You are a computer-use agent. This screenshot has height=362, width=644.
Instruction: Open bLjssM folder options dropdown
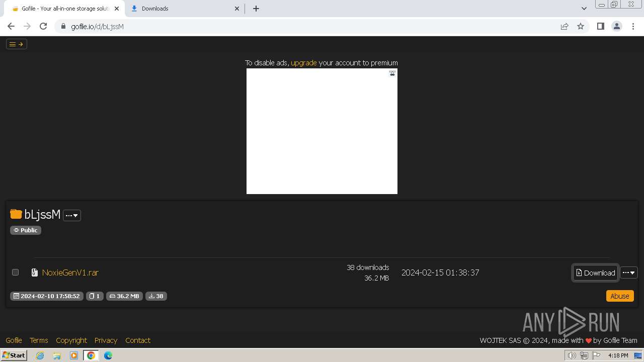click(x=72, y=215)
